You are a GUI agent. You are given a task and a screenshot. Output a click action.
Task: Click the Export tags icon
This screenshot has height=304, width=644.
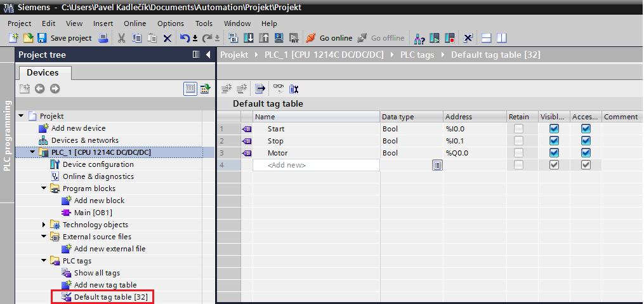click(260, 88)
